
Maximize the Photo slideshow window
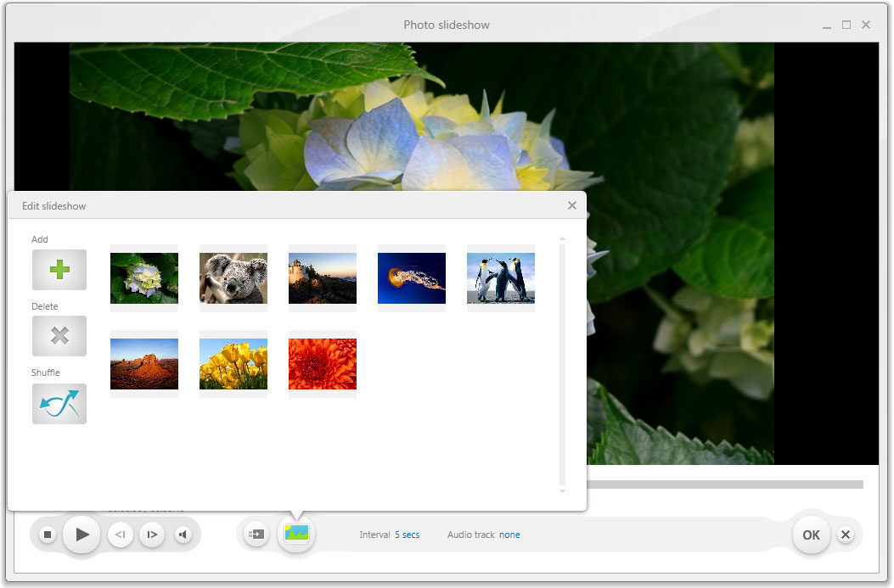[846, 25]
